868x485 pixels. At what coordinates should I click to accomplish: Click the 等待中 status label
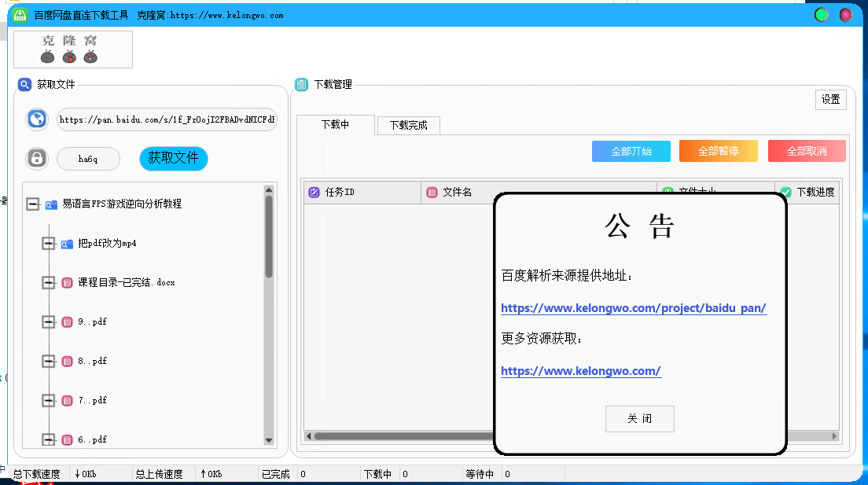(x=480, y=474)
